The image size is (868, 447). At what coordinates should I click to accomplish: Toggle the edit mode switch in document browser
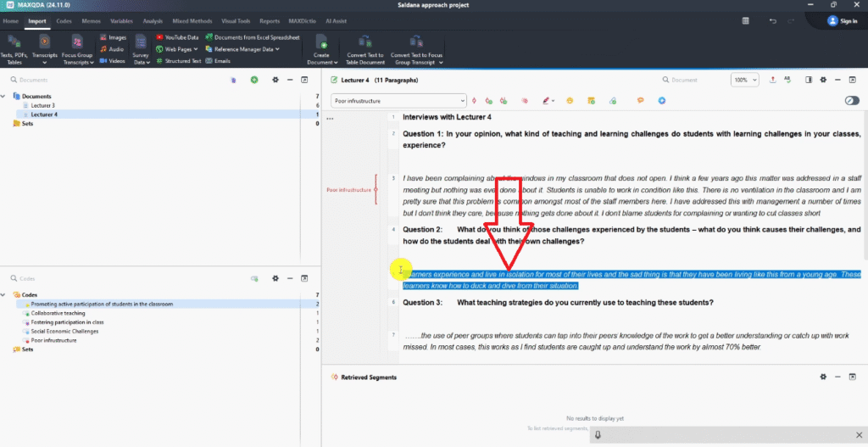pyautogui.click(x=852, y=100)
